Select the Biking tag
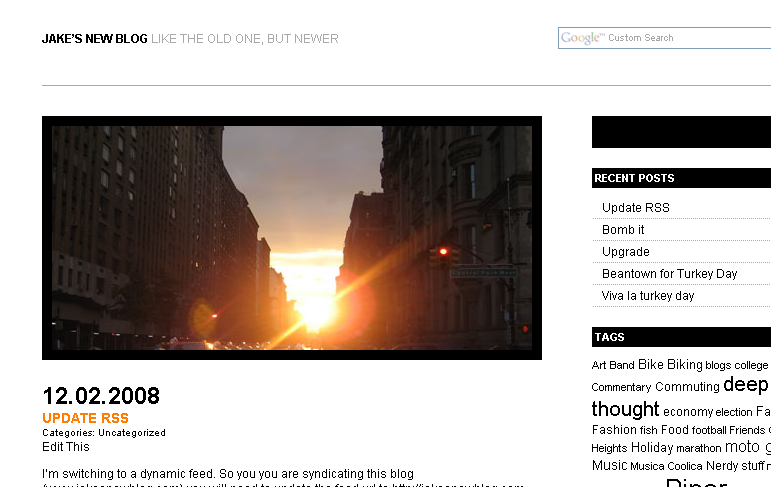 pyautogui.click(x=685, y=365)
